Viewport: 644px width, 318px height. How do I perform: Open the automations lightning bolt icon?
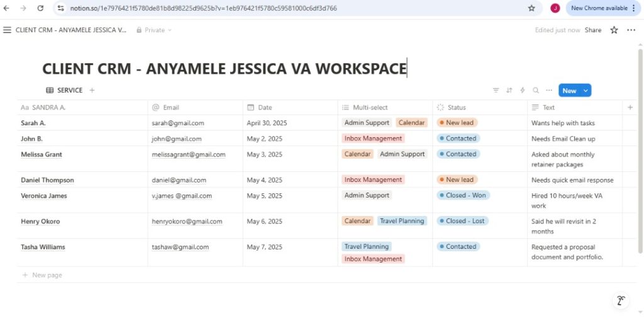pos(523,91)
